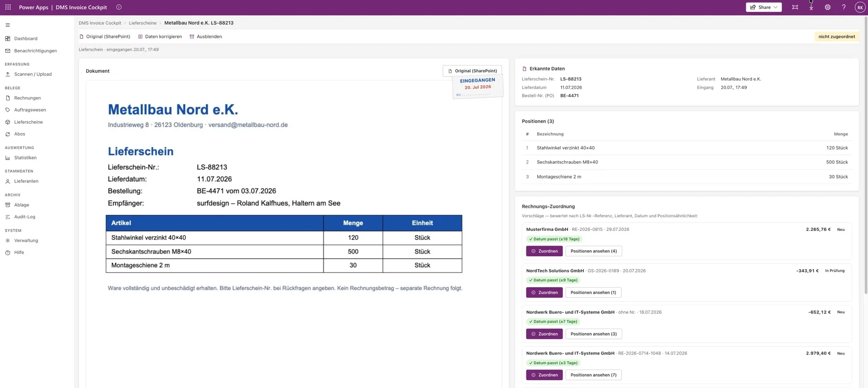868x388 pixels.
Task: Click the BE-4471 order number value
Action: coord(569,96)
